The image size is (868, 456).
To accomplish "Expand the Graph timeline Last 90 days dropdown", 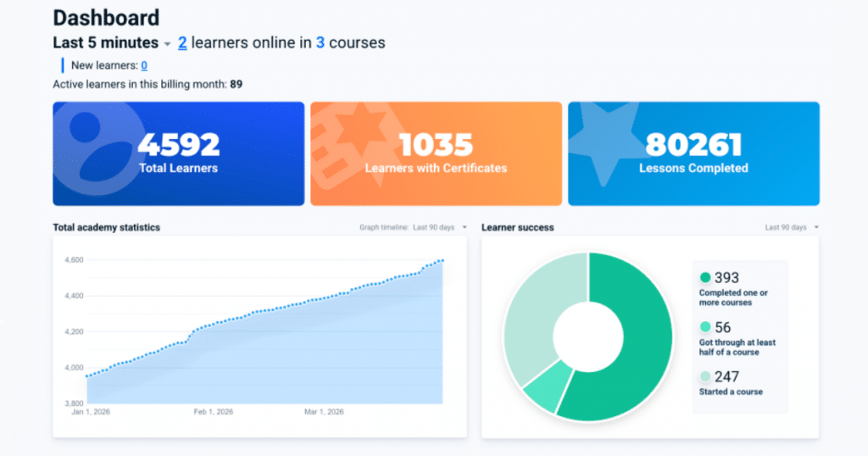I will click(x=464, y=227).
